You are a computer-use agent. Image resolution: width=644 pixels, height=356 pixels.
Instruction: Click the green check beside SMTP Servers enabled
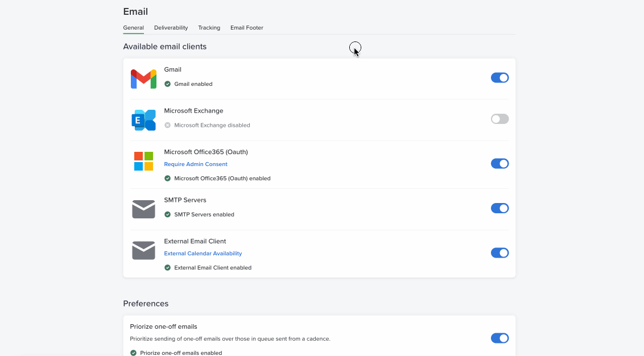click(x=168, y=214)
